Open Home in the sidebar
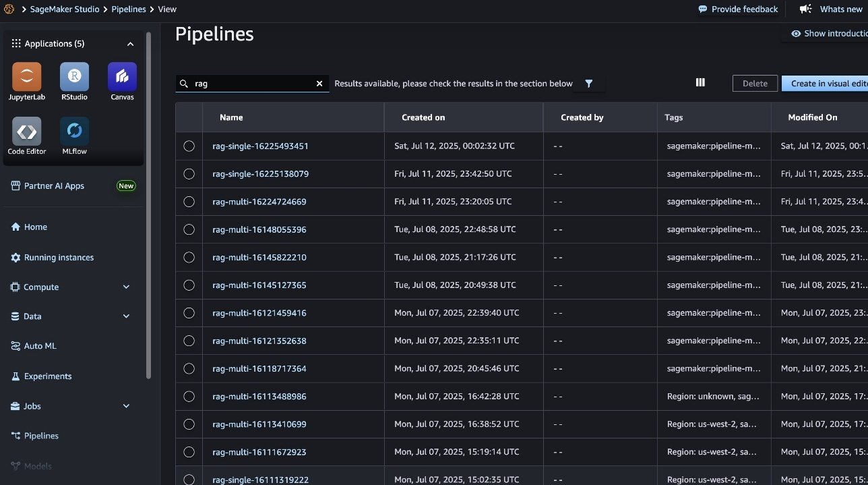 36,227
